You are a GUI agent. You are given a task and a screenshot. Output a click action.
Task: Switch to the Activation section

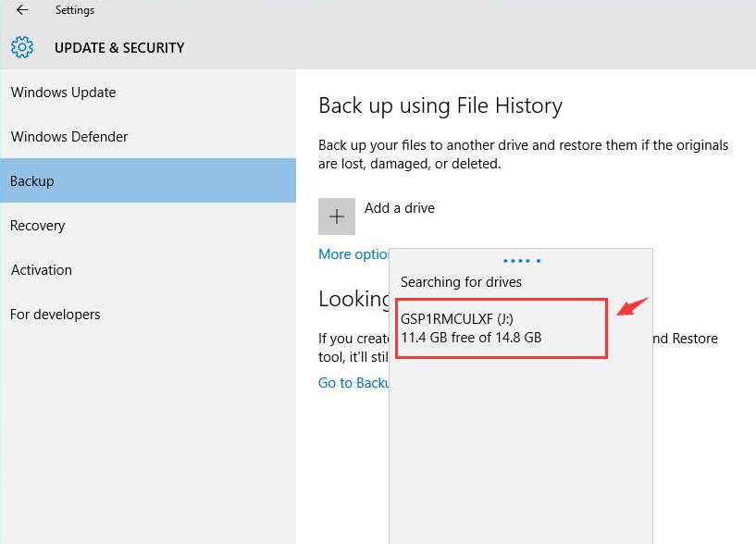42,270
